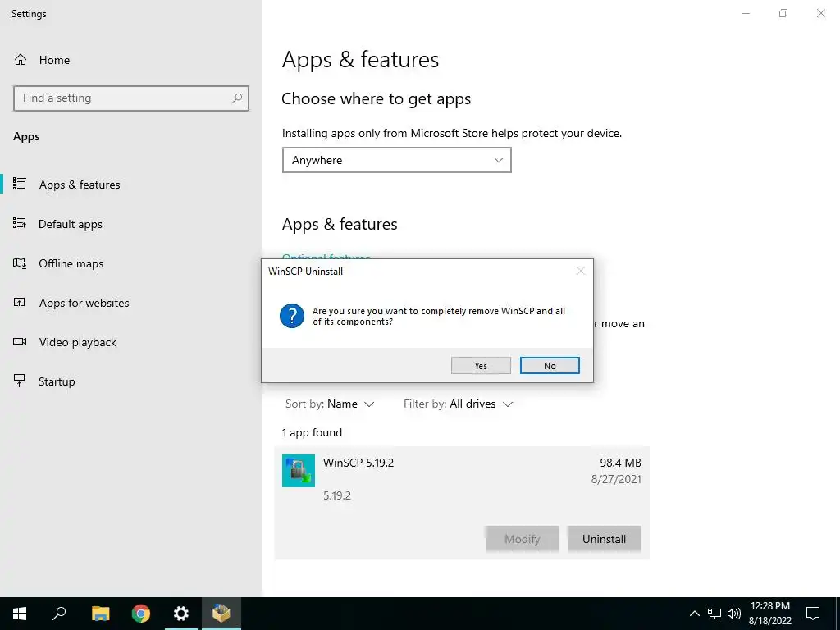
Task: Click the Apps for websites icon
Action: (x=20, y=302)
